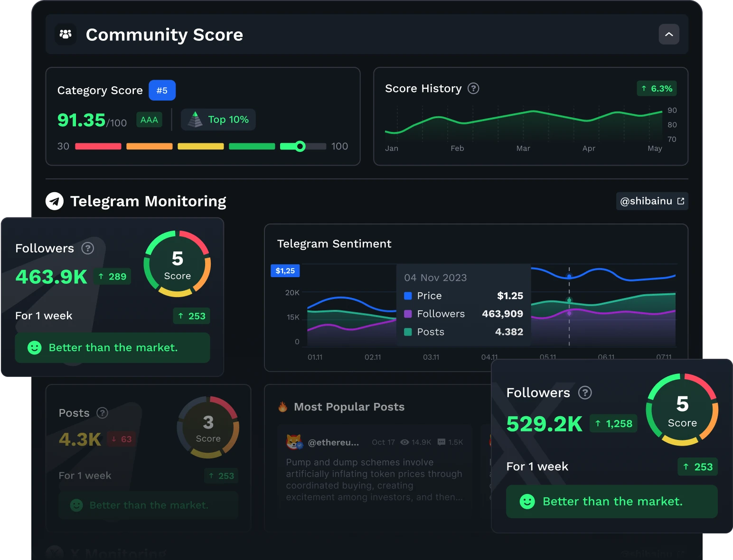Click the orange segment of score bar

tap(150, 146)
